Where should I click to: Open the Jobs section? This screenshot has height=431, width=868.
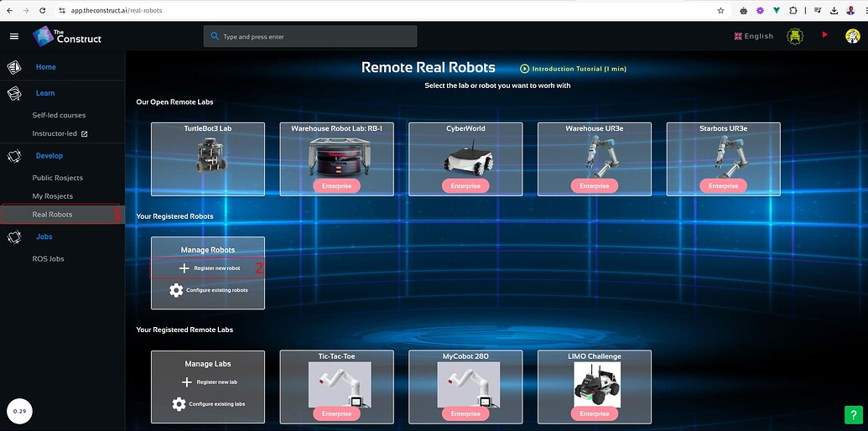[44, 236]
